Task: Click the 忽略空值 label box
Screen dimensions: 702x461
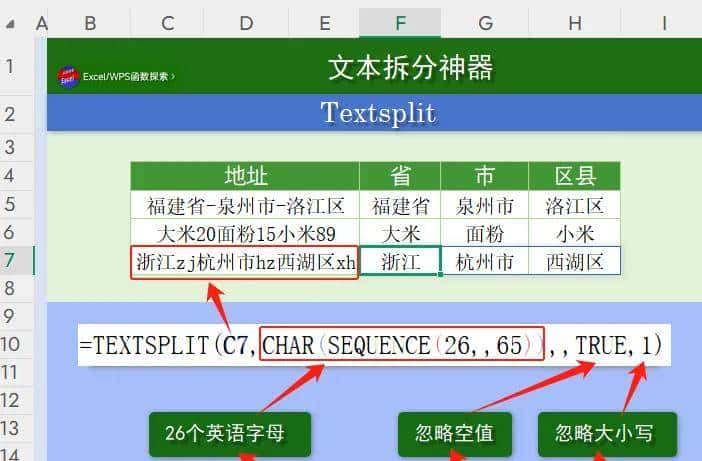Action: click(454, 434)
